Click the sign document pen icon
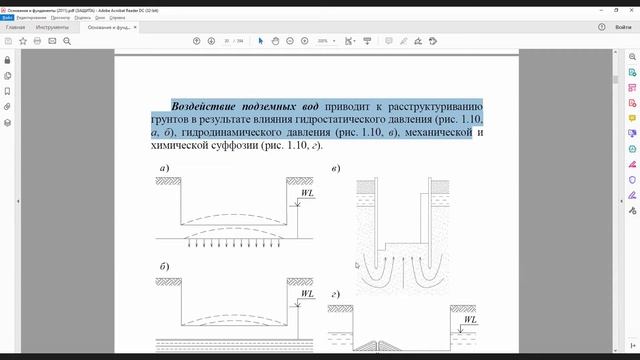 coord(418,41)
